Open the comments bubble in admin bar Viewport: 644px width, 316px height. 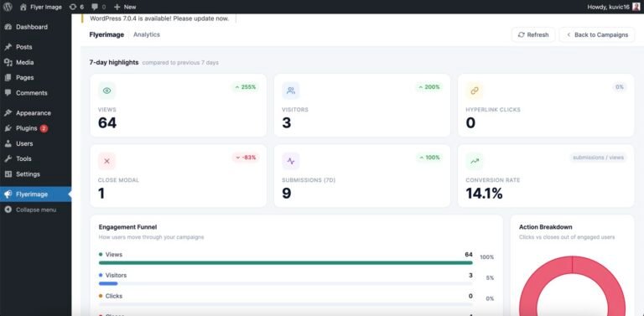[99, 7]
